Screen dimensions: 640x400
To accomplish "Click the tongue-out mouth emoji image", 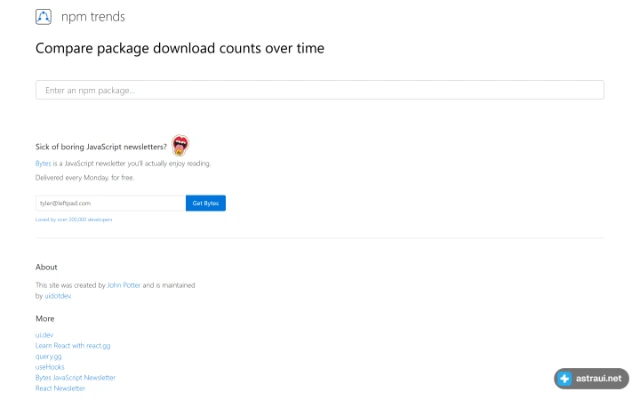I will point(180,145).
